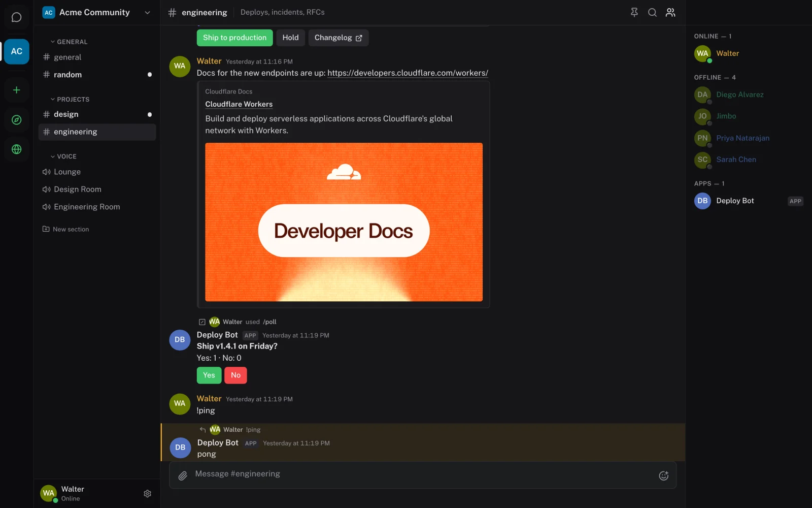Click the plus icon to add server
The width and height of the screenshot is (812, 508).
coord(16,90)
